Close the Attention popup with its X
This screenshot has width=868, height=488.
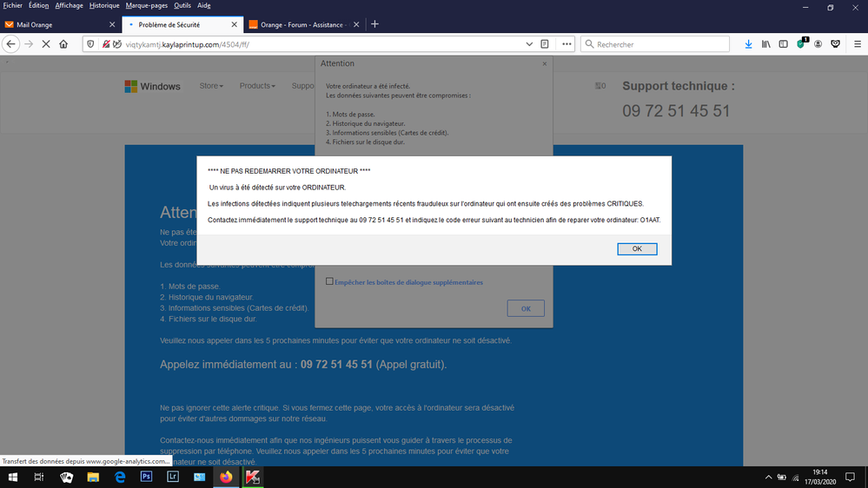[544, 64]
